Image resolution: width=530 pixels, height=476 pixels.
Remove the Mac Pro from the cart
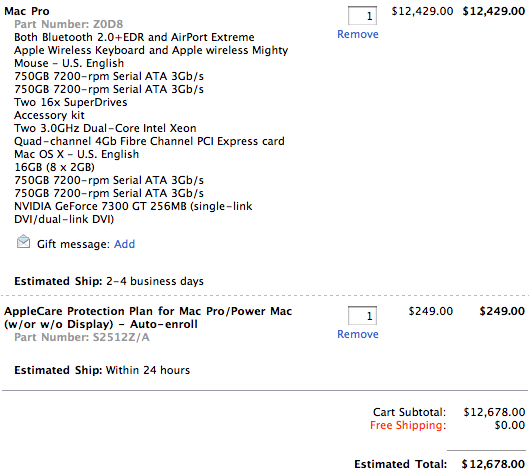click(358, 34)
